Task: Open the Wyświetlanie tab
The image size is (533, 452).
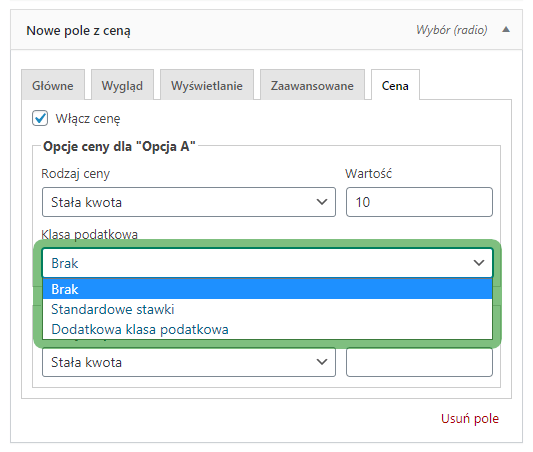Action: [207, 85]
